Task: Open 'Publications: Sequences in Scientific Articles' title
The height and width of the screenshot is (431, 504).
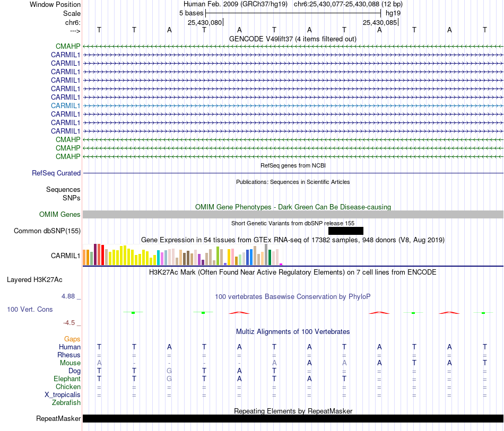Action: tap(293, 182)
